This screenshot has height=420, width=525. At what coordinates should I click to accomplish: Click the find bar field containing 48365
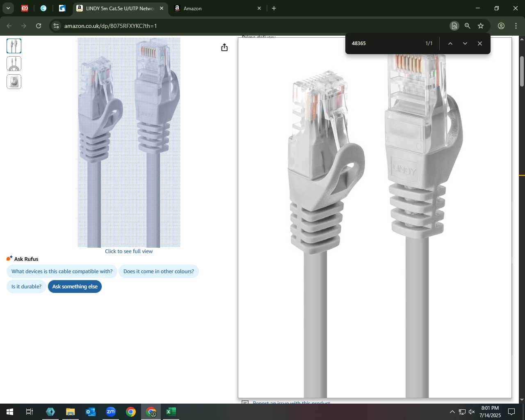tap(386, 43)
